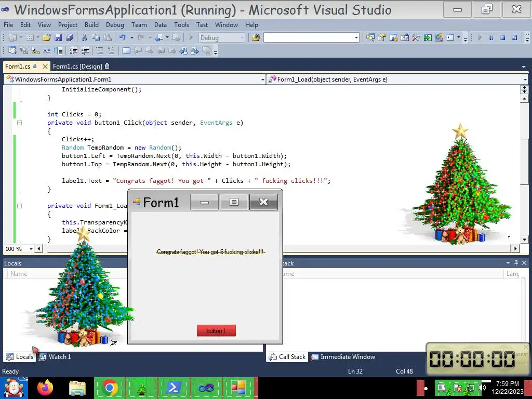
Task: Uncomment the selected lines icon
Action: [111, 50]
